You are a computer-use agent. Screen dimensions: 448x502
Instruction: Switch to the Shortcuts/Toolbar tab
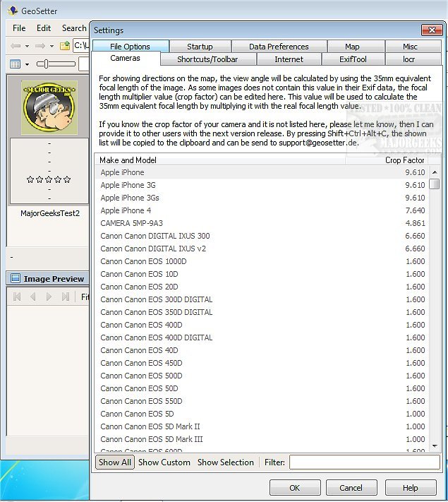[207, 59]
